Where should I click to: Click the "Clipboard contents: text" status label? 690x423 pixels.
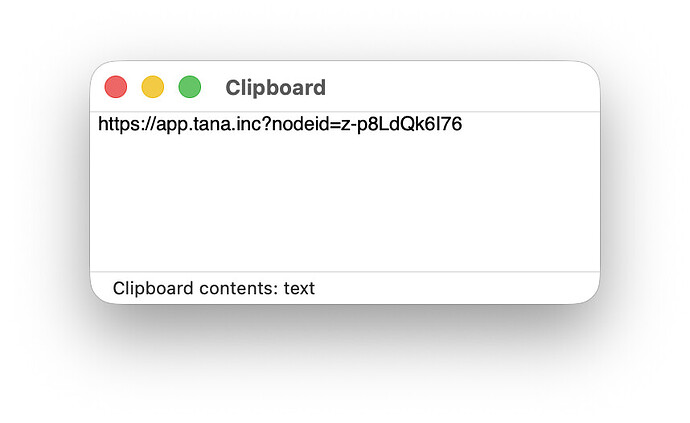[x=213, y=289]
